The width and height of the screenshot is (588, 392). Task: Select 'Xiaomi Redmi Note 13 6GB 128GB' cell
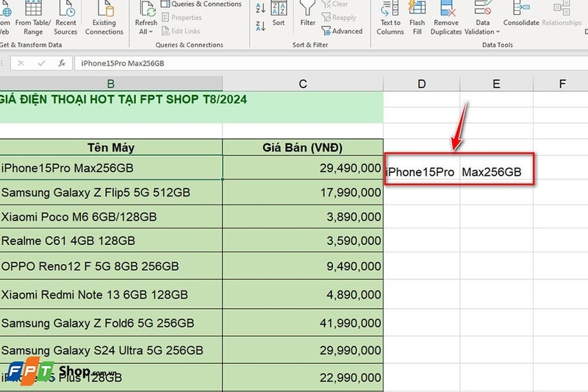(111, 294)
